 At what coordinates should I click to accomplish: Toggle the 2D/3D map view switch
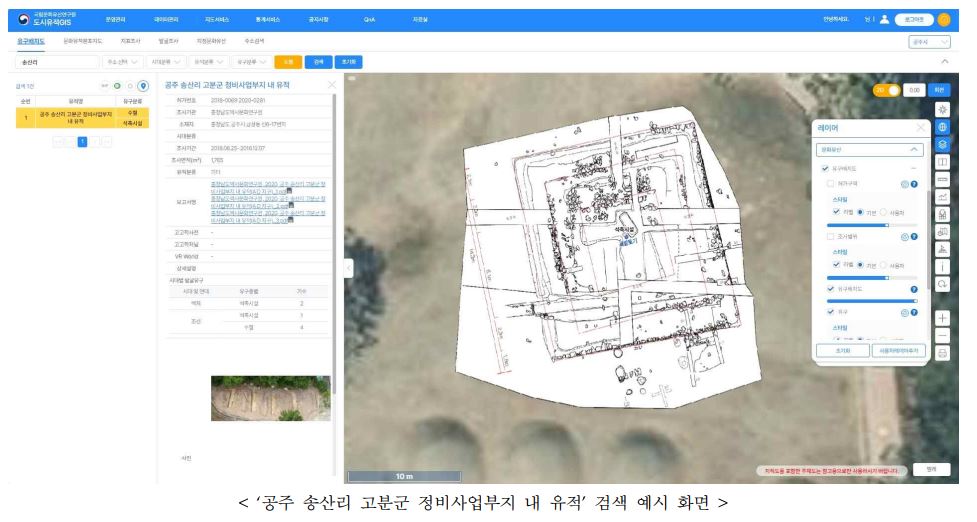[x=888, y=89]
